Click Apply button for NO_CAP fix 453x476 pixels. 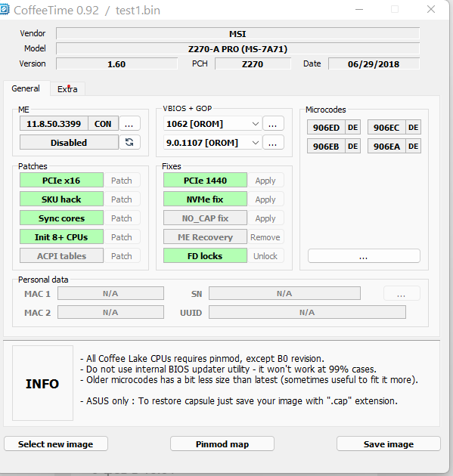pos(265,218)
